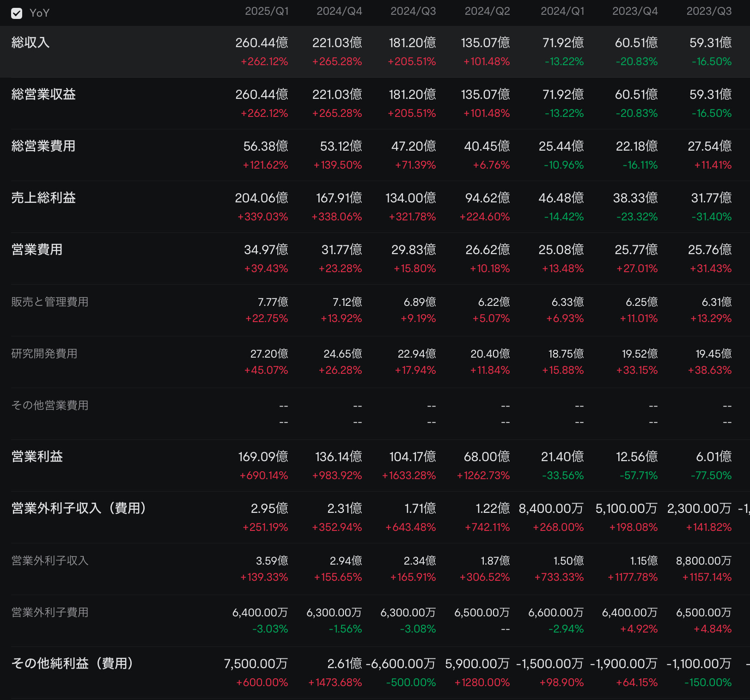The height and width of the screenshot is (700, 750).
Task: Click 総収入 growth +265.28% for 2024/Q4
Action: pyautogui.click(x=337, y=61)
